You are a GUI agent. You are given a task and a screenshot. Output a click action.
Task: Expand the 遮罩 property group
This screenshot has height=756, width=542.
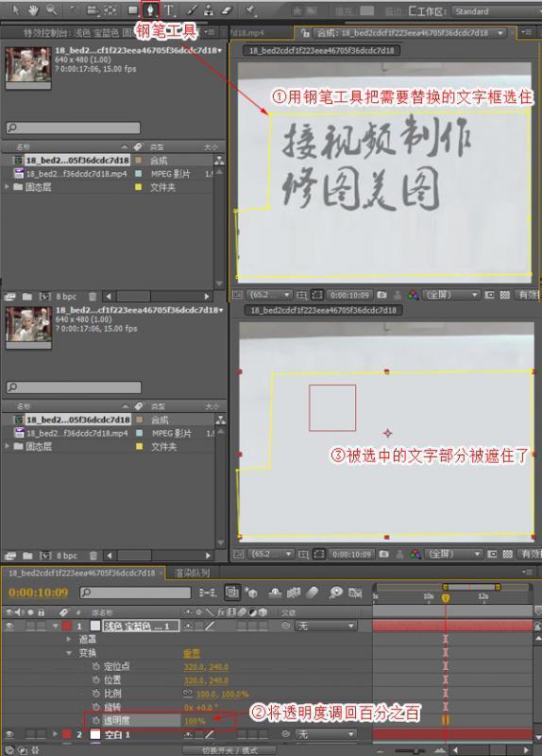[x=69, y=640]
